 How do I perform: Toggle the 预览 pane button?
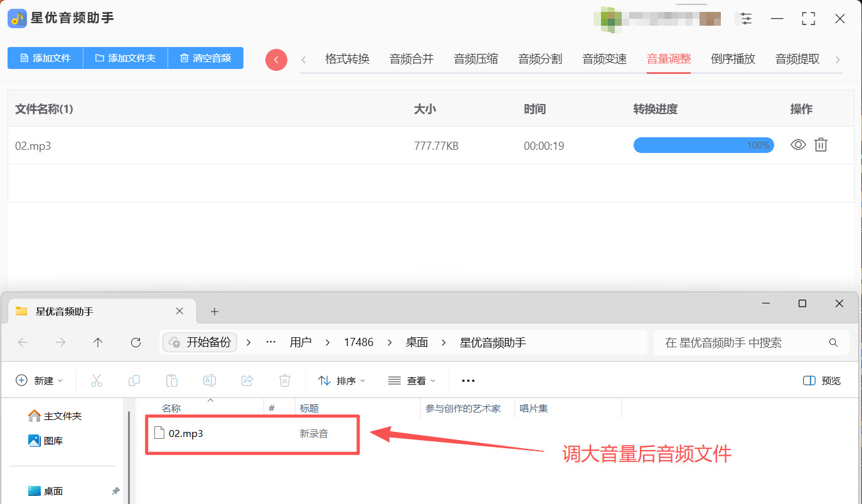[x=822, y=381]
